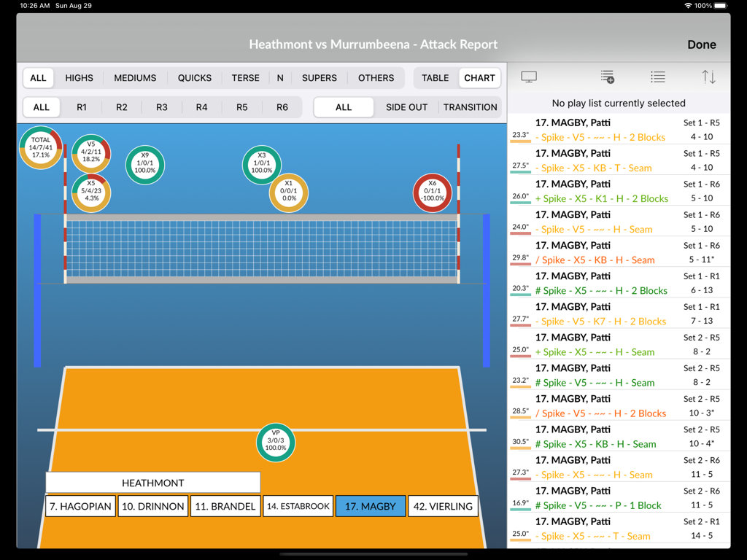The width and height of the screenshot is (747, 560).
Task: Select the TOTAL attack percentage bubble
Action: pos(40,147)
